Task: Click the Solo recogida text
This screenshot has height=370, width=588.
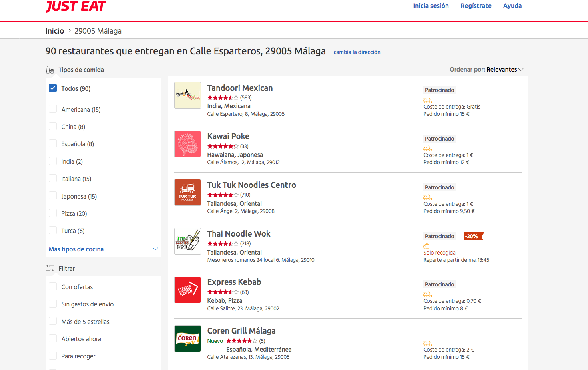Action: point(439,253)
